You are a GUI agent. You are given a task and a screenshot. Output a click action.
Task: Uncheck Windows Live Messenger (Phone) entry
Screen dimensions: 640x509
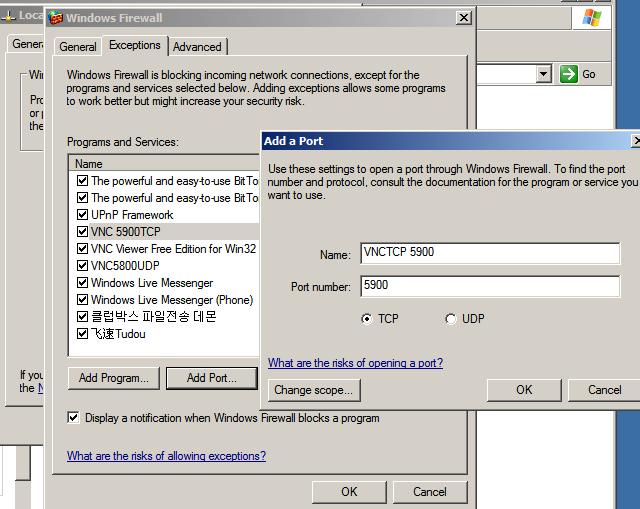[83, 300]
